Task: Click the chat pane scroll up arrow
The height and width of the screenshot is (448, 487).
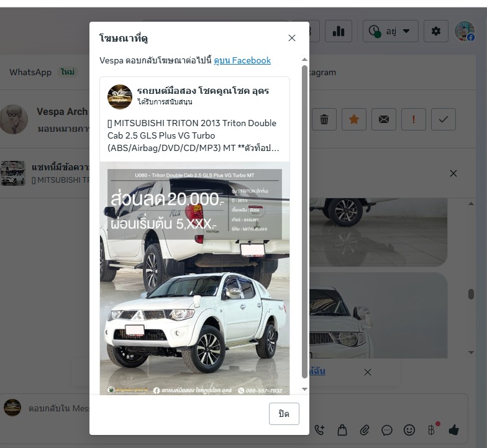Action: click(x=471, y=204)
